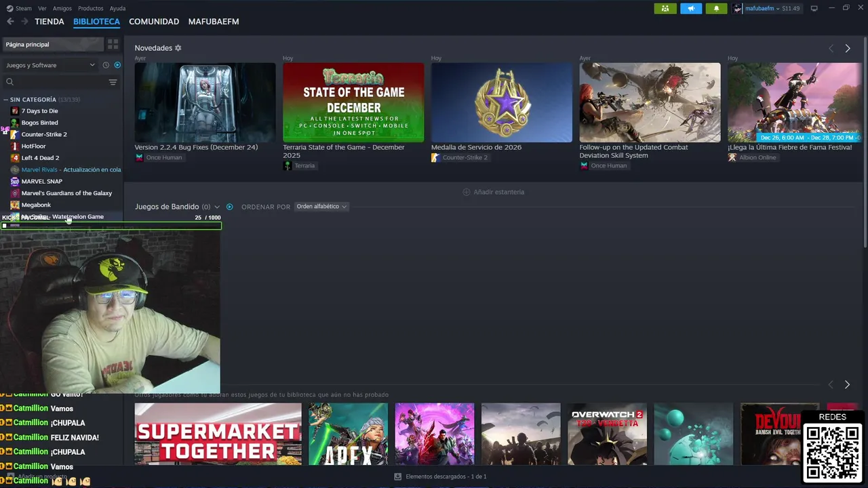Viewport: 868px width, 488px height.
Task: Open the MAFUBAEFM profile tab
Action: click(214, 22)
